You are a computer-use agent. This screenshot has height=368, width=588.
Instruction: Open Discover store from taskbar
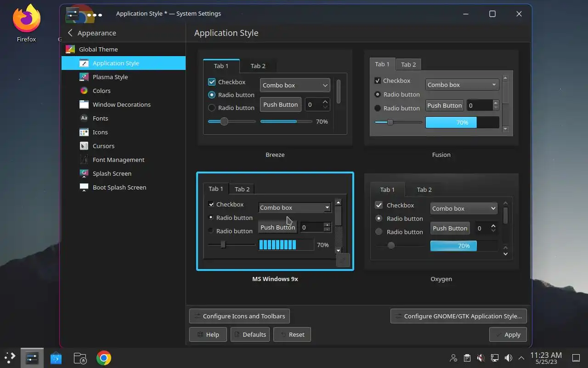point(56,358)
